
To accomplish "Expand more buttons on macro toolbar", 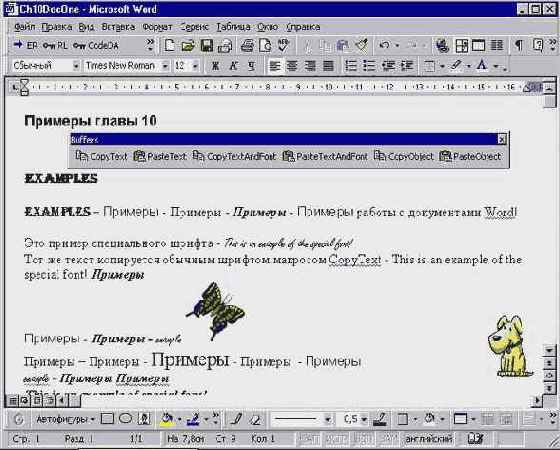I will (x=150, y=45).
